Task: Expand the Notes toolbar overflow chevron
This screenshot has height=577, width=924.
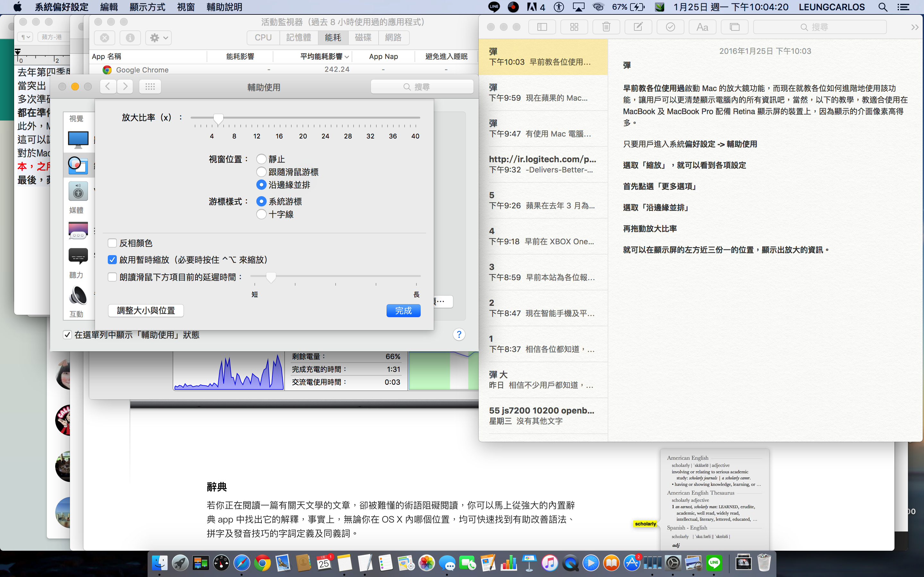Action: point(914,27)
